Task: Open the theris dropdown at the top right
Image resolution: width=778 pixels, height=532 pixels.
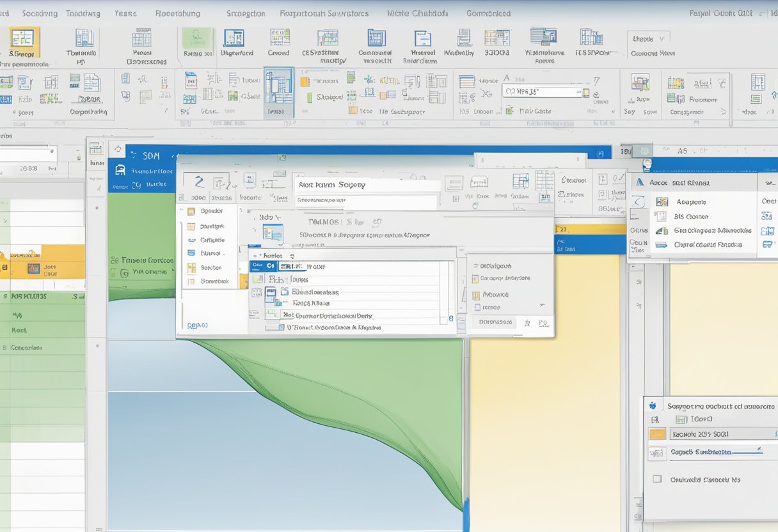Action: tap(649, 38)
